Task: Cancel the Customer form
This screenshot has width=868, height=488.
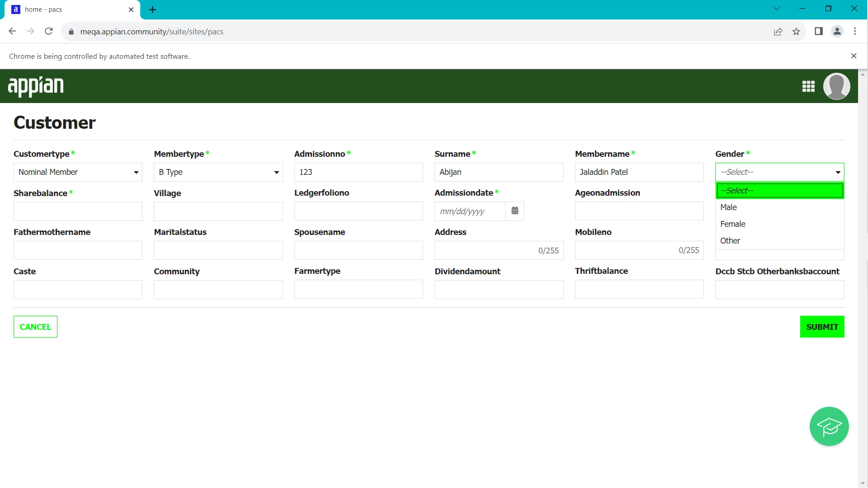Action: click(35, 327)
